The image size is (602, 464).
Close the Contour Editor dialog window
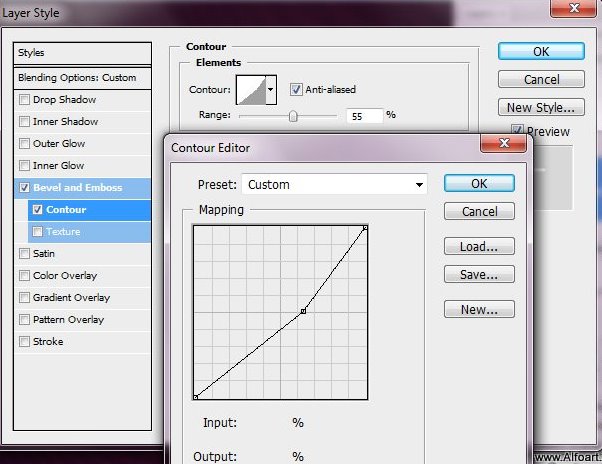[505, 147]
